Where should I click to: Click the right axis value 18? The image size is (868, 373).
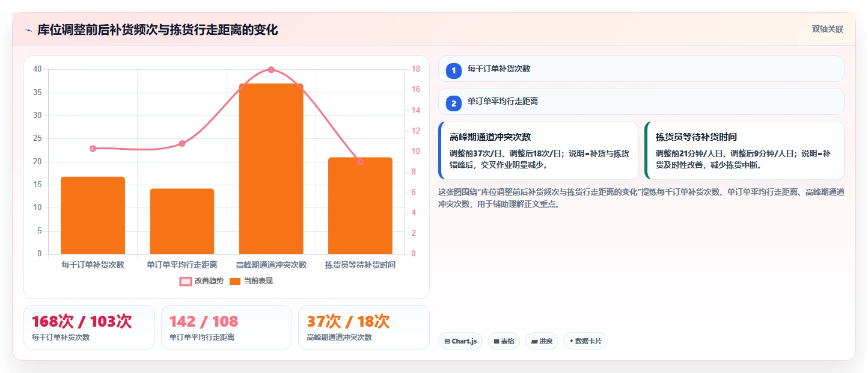[415, 69]
